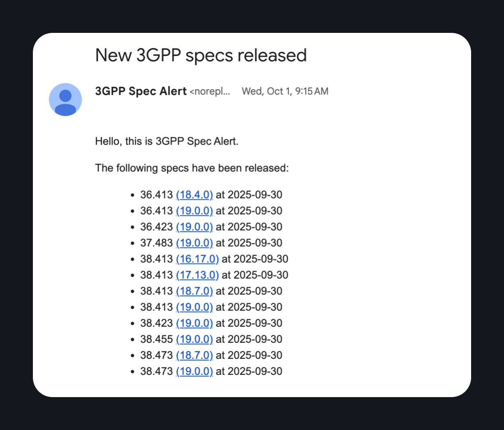Open the 19.0.0 link for spec 36.413

pyautogui.click(x=194, y=211)
